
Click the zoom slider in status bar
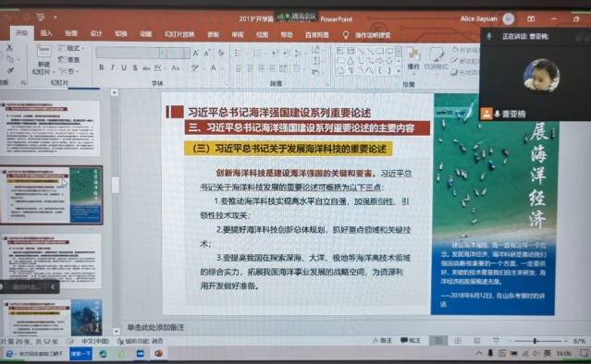pos(536,341)
